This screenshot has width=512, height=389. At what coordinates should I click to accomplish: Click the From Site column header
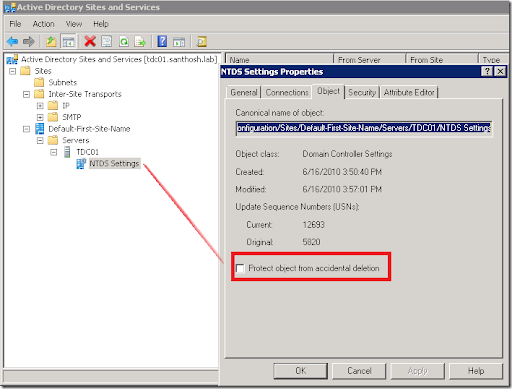click(x=442, y=60)
